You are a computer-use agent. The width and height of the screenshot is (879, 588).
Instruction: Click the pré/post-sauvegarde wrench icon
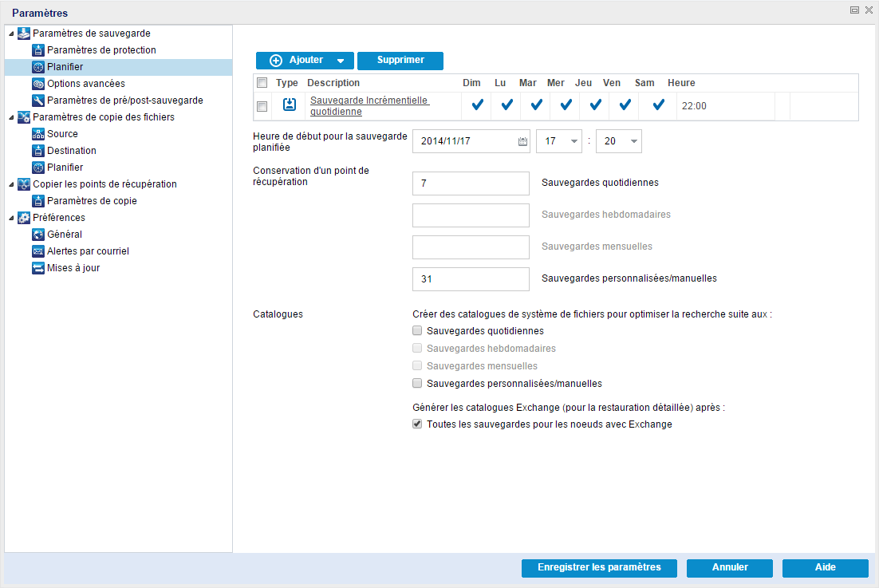[37, 101]
